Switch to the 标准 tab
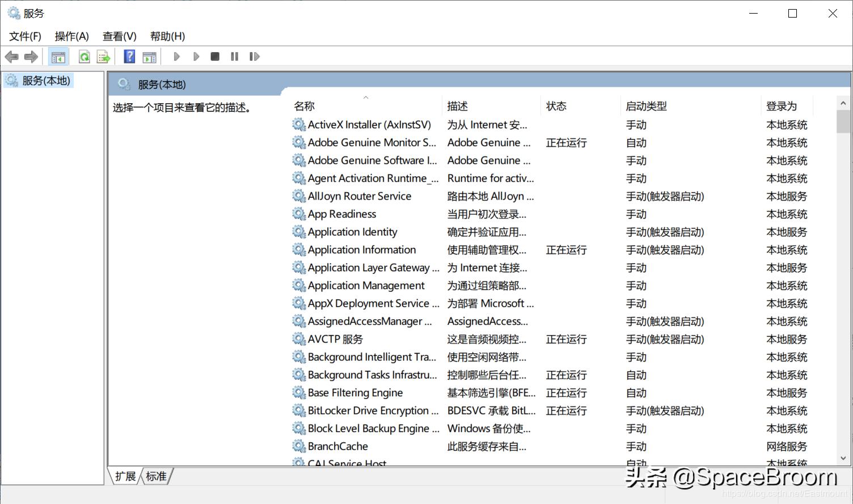This screenshot has height=504, width=853. (x=155, y=476)
